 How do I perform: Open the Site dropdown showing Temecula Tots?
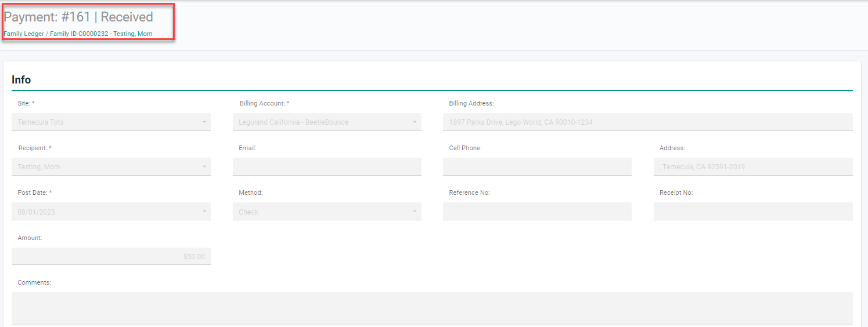111,122
